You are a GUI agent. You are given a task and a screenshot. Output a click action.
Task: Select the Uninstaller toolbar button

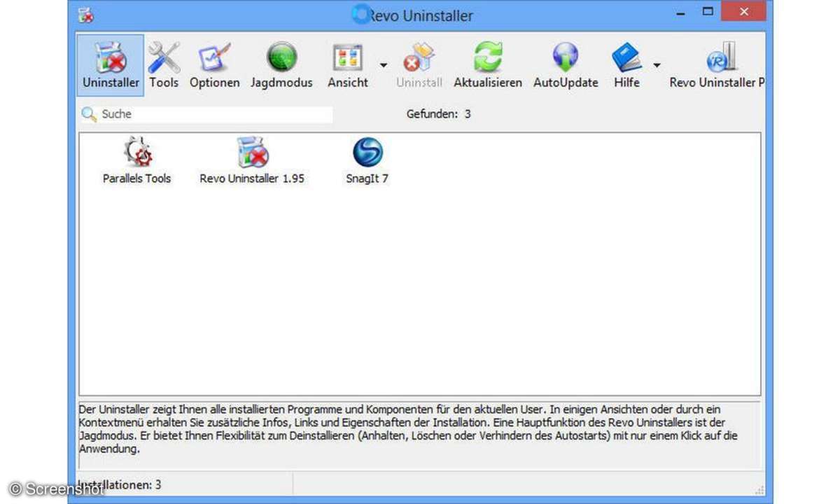(111, 65)
